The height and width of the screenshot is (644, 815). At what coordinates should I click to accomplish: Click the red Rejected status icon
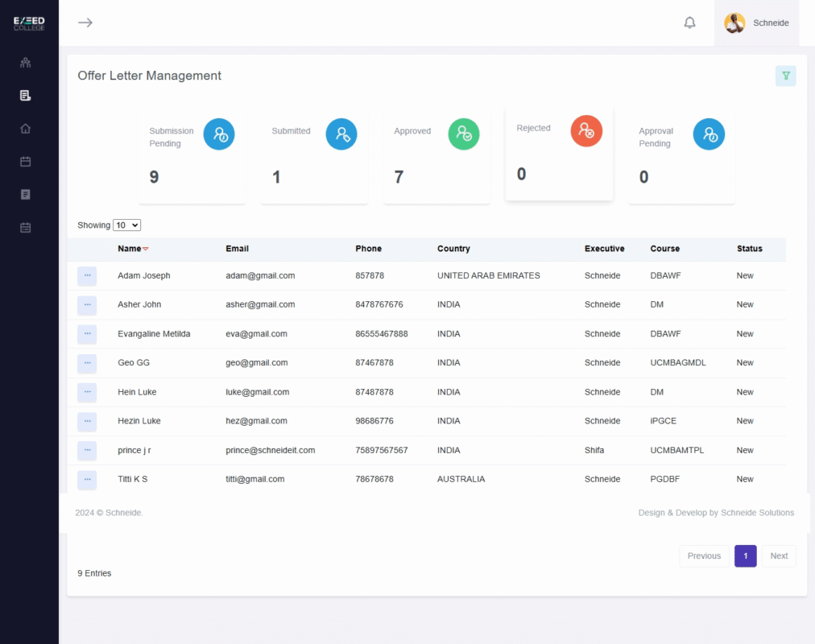586,131
